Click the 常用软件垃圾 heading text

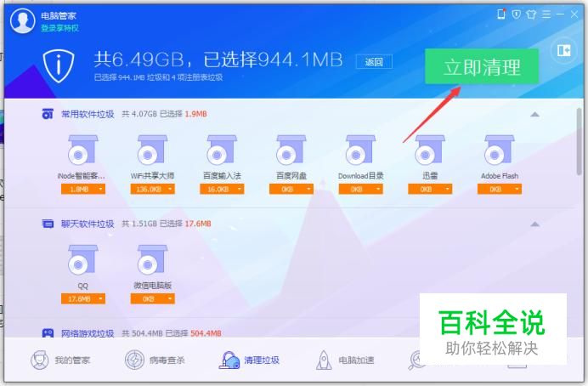pyautogui.click(x=88, y=114)
